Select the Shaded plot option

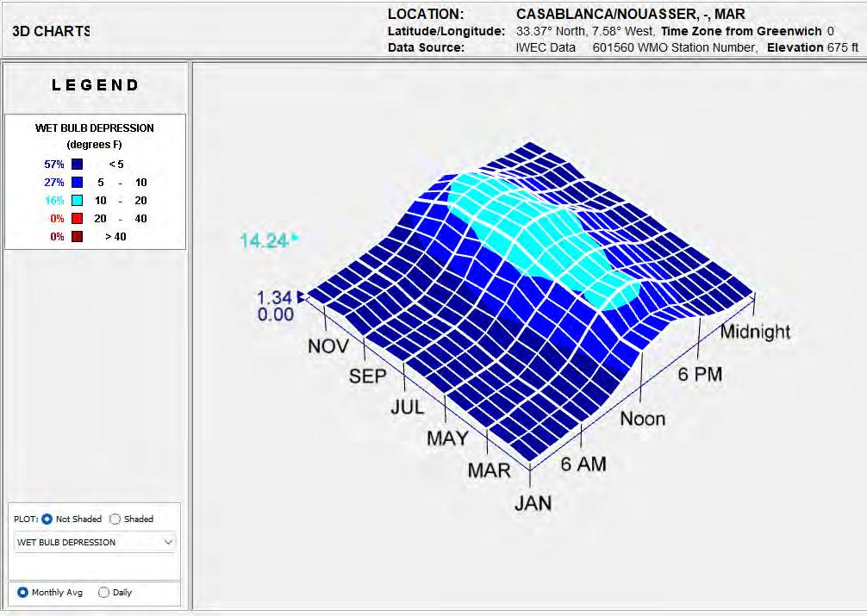tap(115, 519)
